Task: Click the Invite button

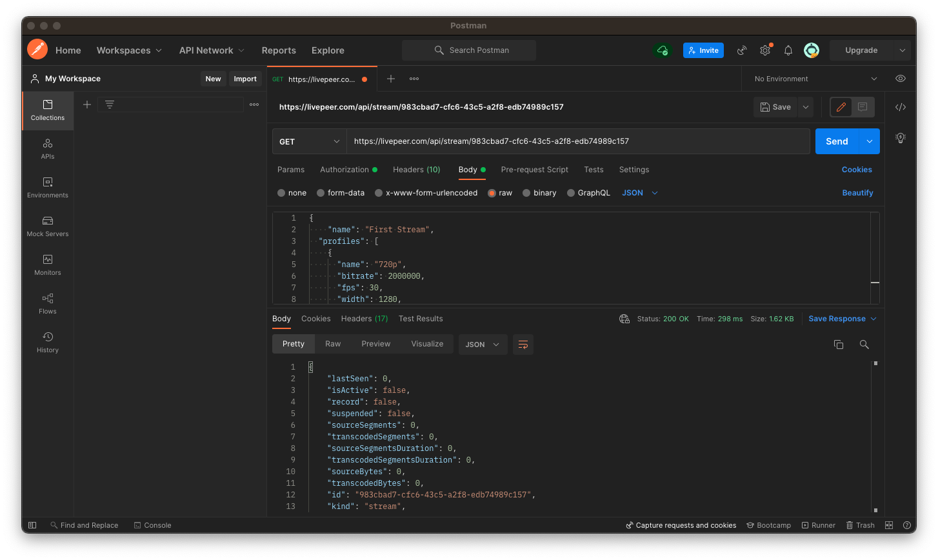Action: point(703,50)
